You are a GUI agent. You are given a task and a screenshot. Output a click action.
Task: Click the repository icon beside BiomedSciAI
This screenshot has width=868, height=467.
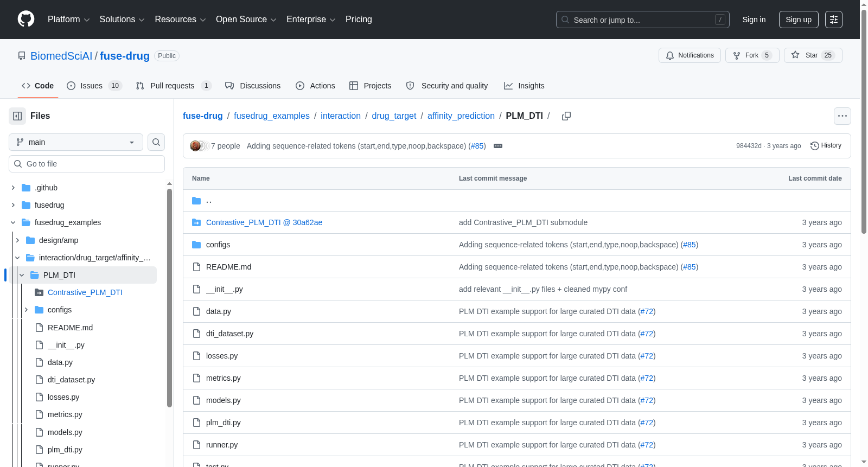22,56
